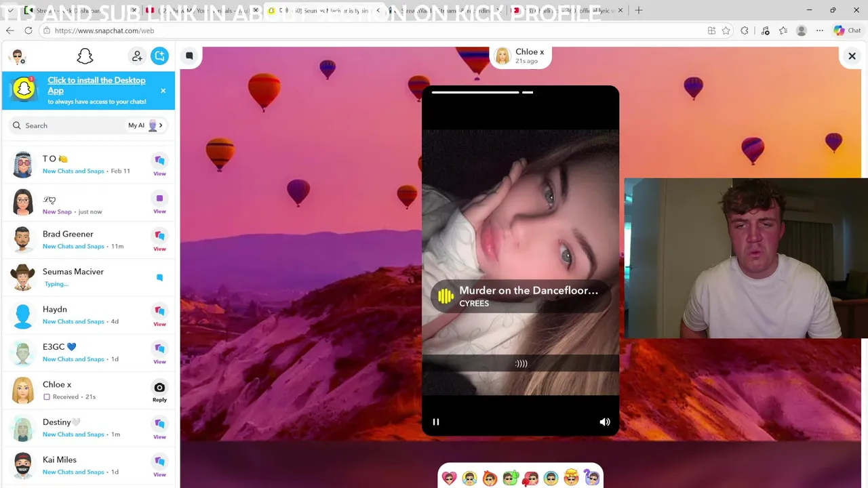React with the thumbs-down Bitmoji
This screenshot has width=868, height=488.
tap(530, 479)
